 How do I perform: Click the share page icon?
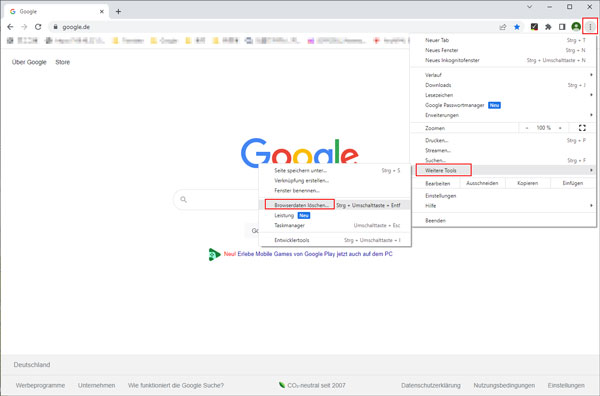(x=503, y=27)
